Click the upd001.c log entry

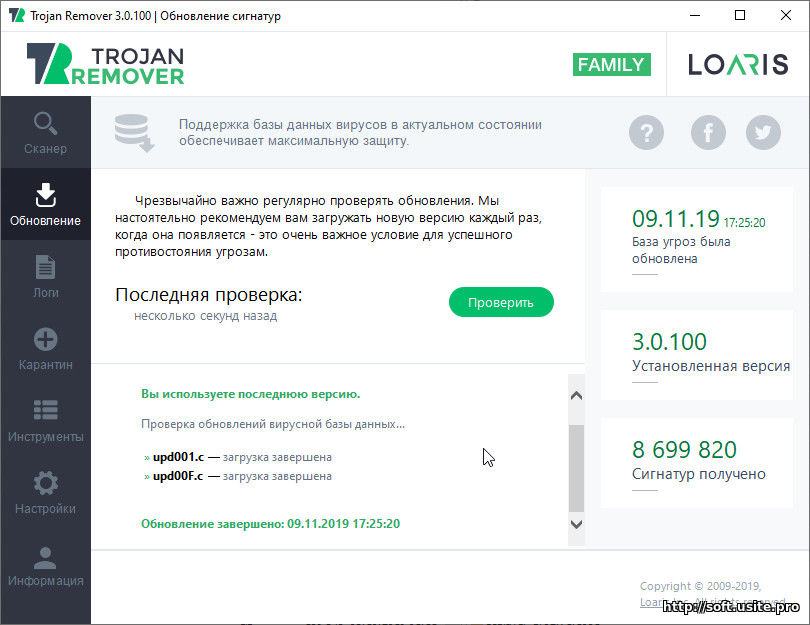tap(238, 457)
